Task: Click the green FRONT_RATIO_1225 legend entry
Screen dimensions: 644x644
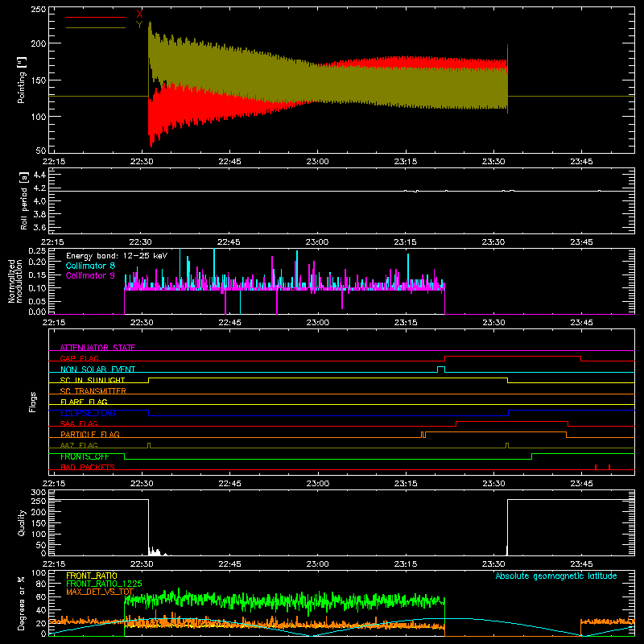Action: (104, 584)
